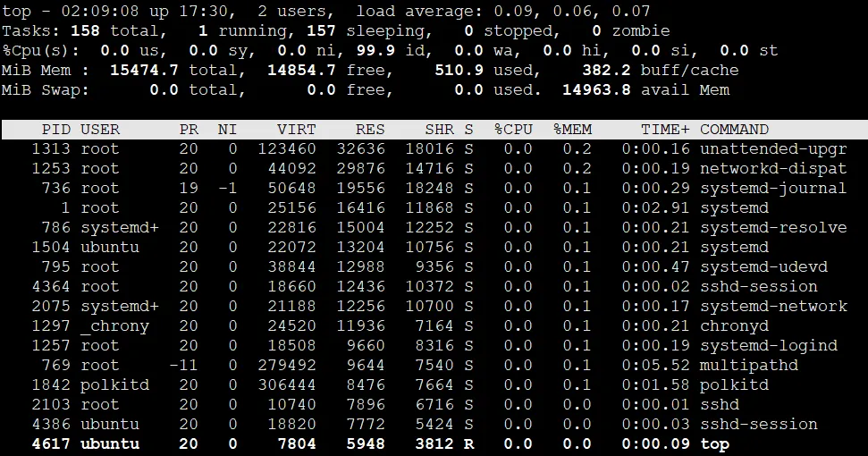The image size is (868, 456).
Task: Click the -1 nice value of systemd-journal
Action: coord(227,189)
